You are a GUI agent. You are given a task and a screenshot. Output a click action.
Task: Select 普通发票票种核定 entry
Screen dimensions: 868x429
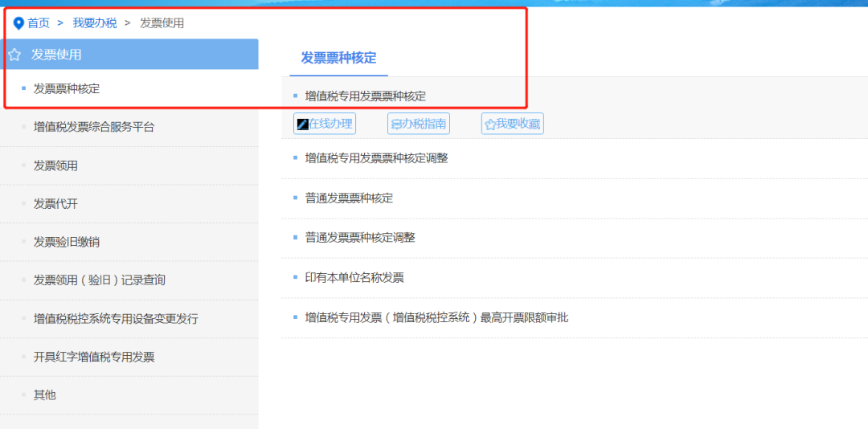(x=349, y=198)
